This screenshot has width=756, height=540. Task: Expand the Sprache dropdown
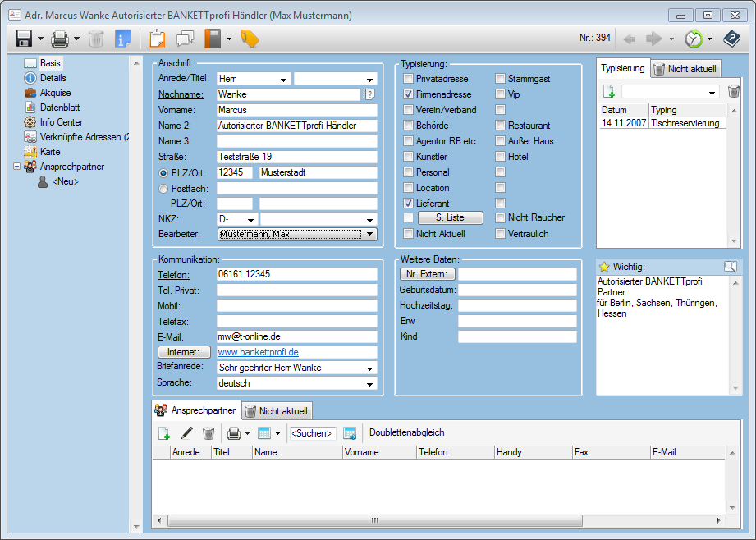(369, 383)
